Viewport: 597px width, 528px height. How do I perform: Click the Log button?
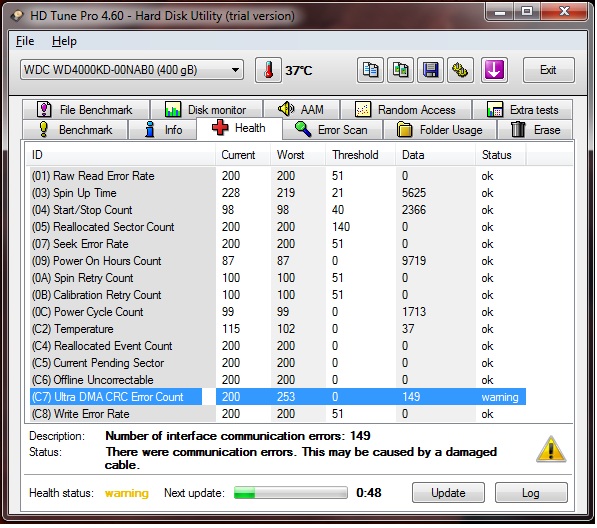pos(531,493)
